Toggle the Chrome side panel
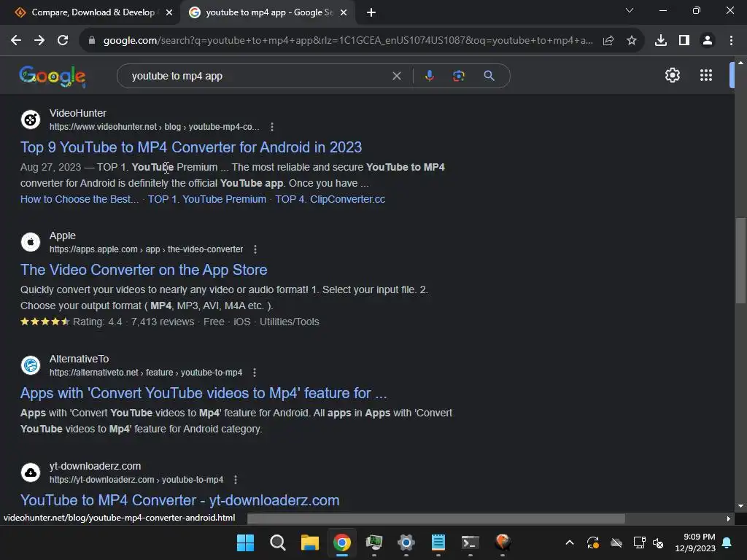Viewport: 747px width, 560px height. [684, 41]
